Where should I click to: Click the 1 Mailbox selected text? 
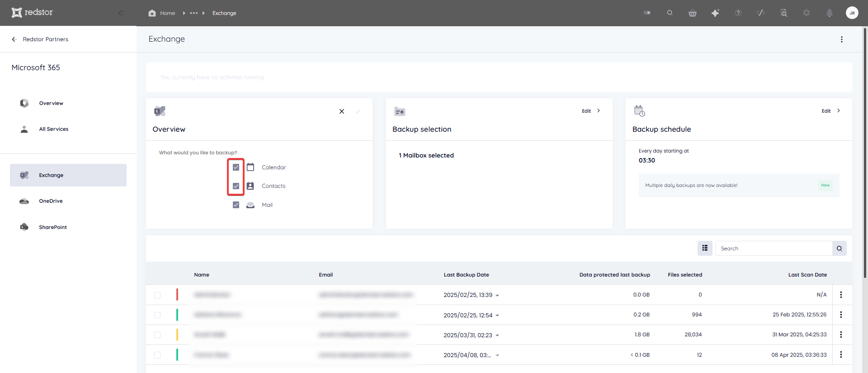tap(426, 155)
